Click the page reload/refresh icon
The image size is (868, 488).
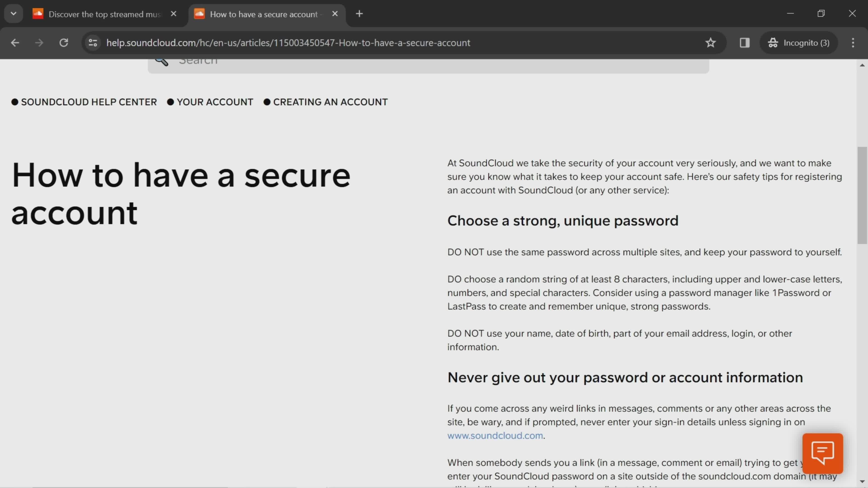point(64,42)
